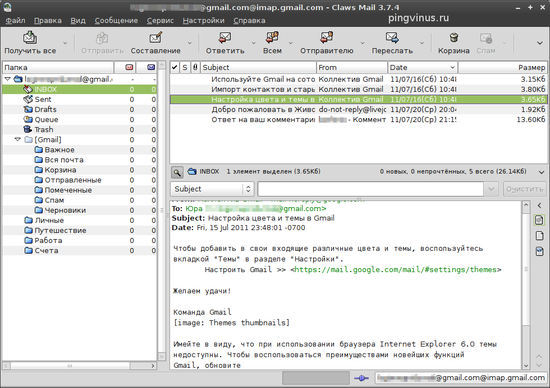Sort by the Date column header
This screenshot has height=388, width=550.
(x=422, y=67)
